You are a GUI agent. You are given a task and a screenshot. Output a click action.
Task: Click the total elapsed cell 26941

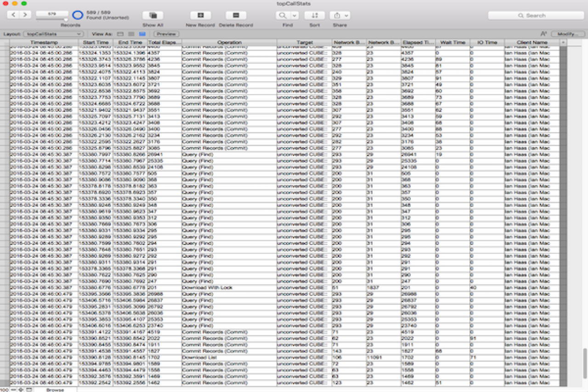164,155
